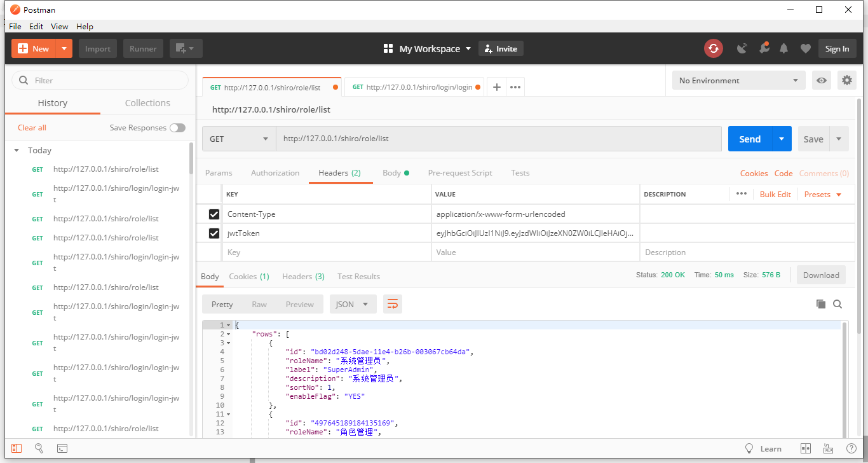
Task: Switch to the shiro/login/login request tab
Action: tap(414, 87)
